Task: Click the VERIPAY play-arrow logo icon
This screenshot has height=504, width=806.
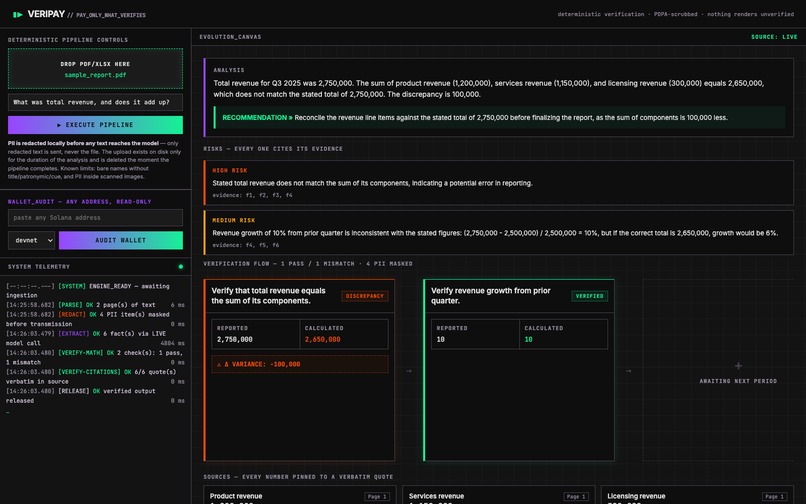Action: (x=17, y=14)
